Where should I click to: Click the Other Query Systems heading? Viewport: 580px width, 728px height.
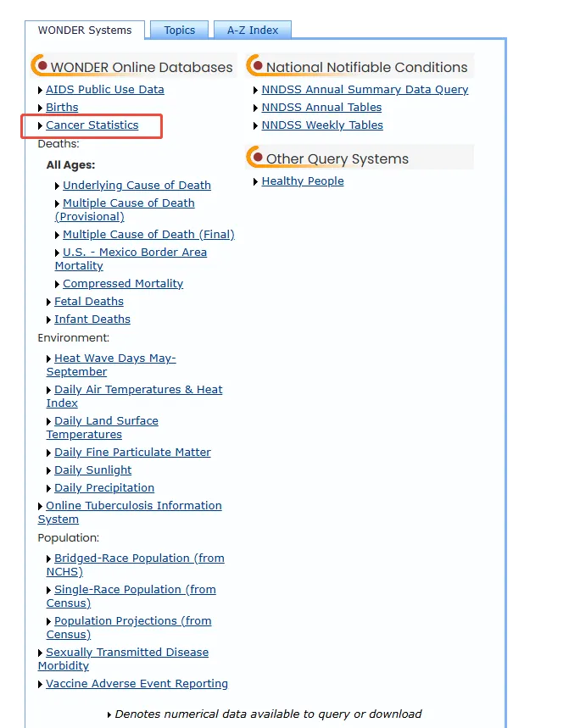click(x=337, y=158)
